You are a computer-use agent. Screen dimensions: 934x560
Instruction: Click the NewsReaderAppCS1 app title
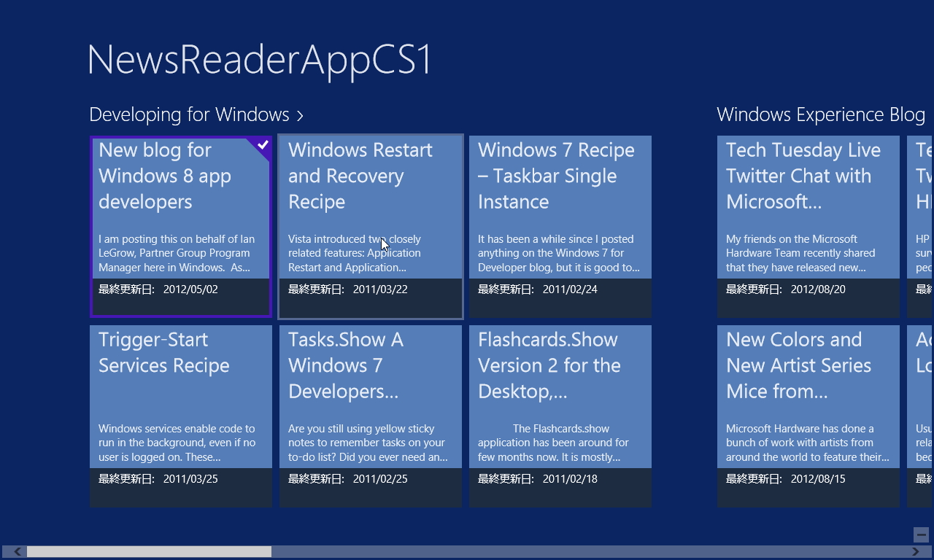pos(259,58)
